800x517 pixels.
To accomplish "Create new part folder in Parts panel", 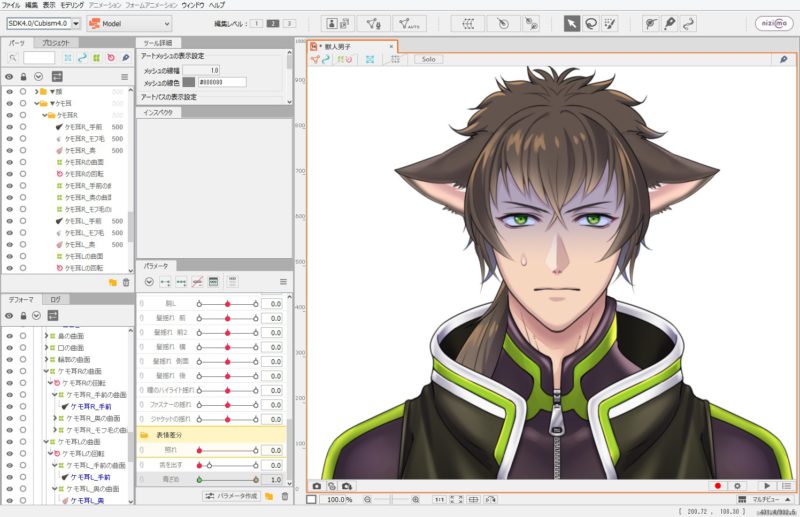I will pyautogui.click(x=113, y=282).
